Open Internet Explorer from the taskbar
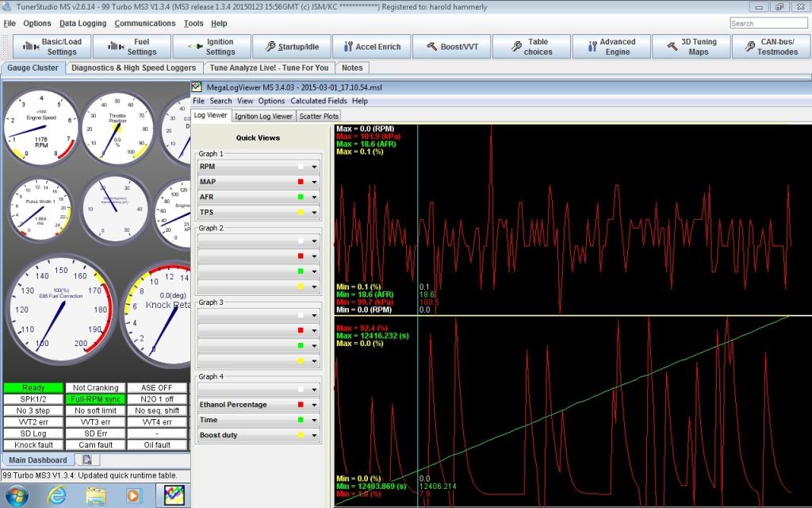The image size is (812, 508). [x=56, y=496]
